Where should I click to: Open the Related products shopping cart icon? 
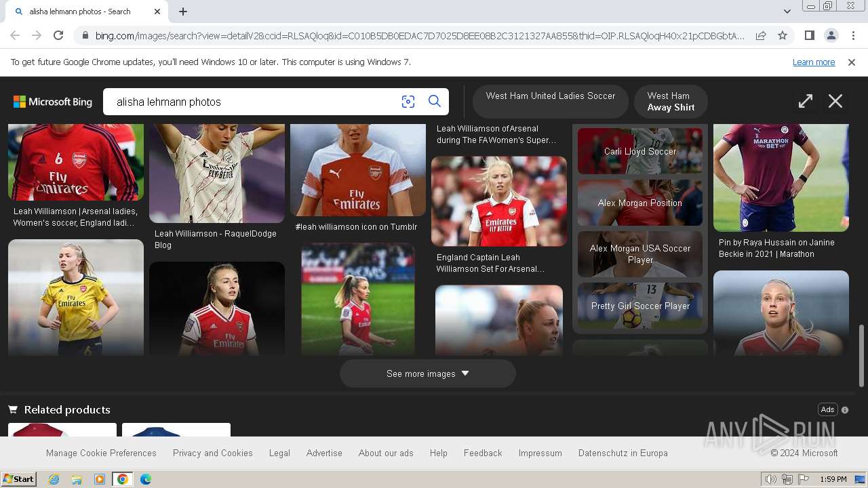click(x=13, y=409)
